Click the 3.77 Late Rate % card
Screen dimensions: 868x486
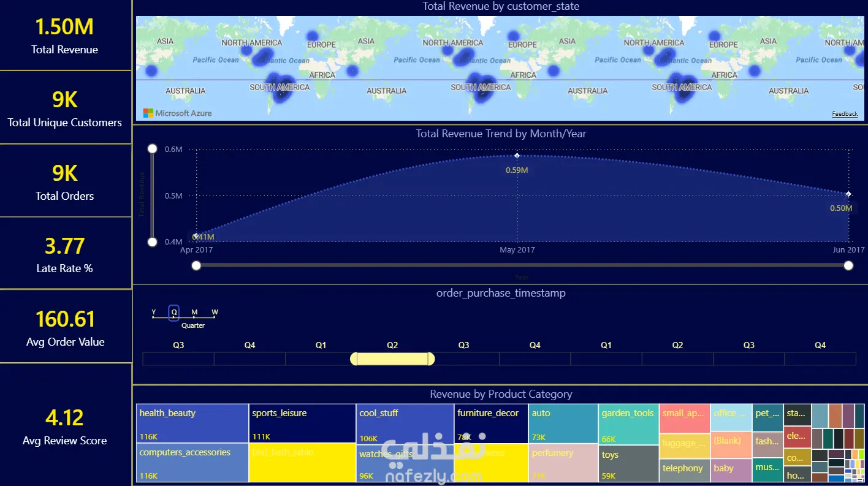click(x=66, y=253)
